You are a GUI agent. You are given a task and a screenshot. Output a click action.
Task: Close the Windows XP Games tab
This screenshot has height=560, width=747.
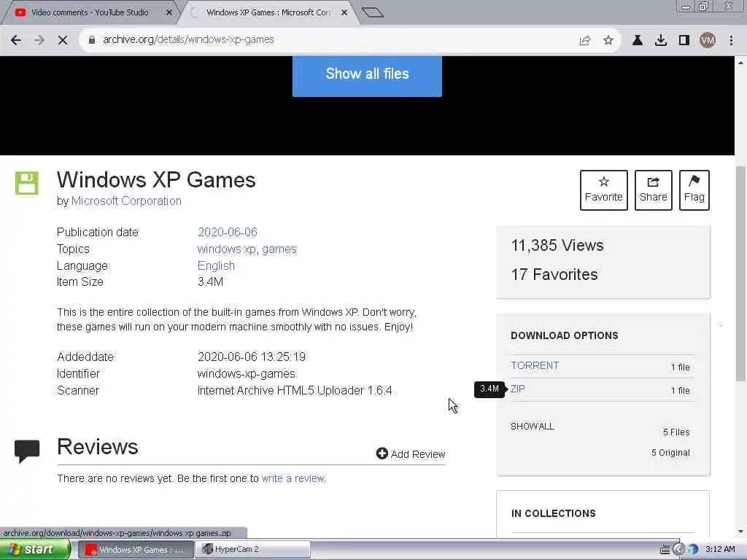(344, 12)
